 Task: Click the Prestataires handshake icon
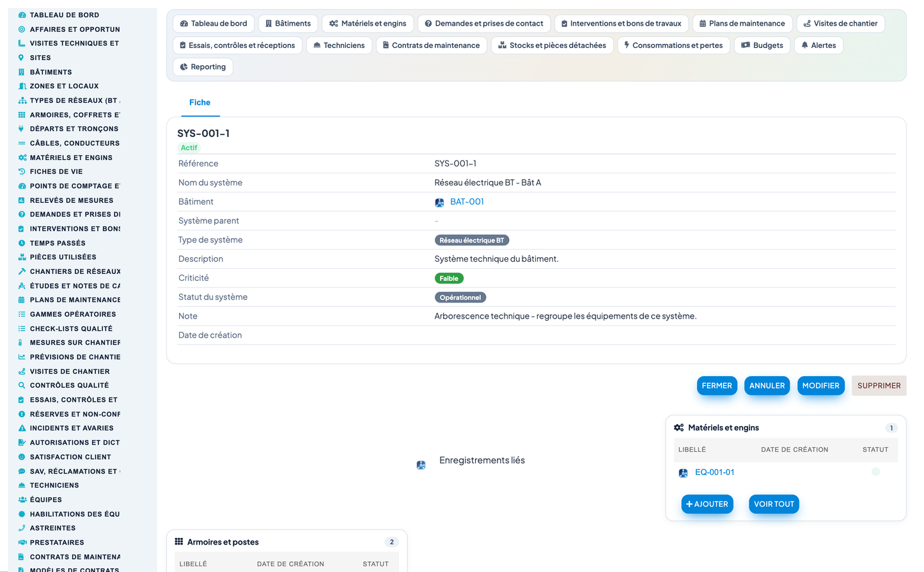click(x=22, y=543)
